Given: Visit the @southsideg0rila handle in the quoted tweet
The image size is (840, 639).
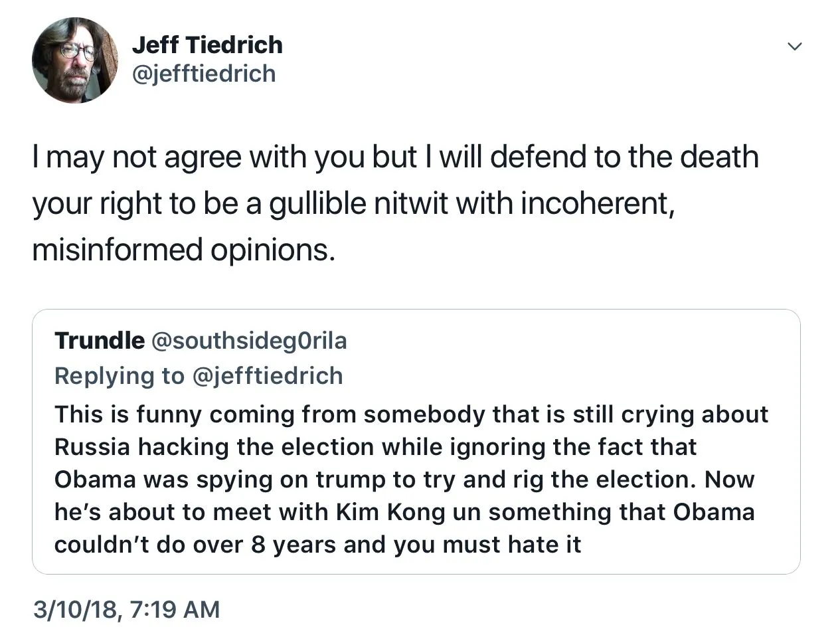Looking at the screenshot, I should coord(250,340).
